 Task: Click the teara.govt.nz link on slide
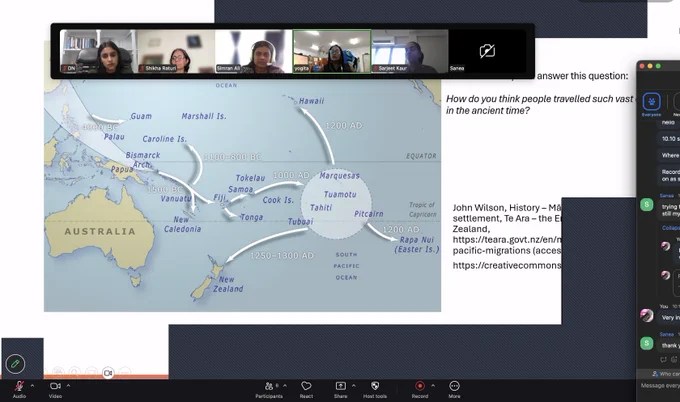(x=507, y=239)
